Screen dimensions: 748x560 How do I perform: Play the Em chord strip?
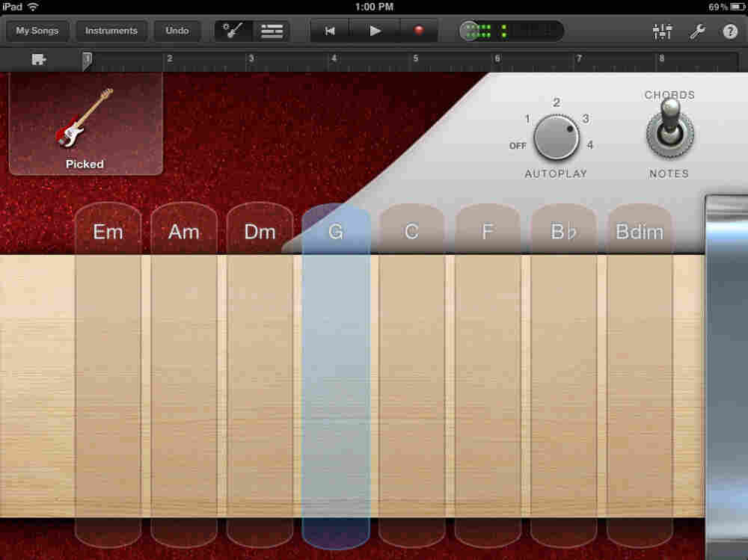click(x=108, y=375)
